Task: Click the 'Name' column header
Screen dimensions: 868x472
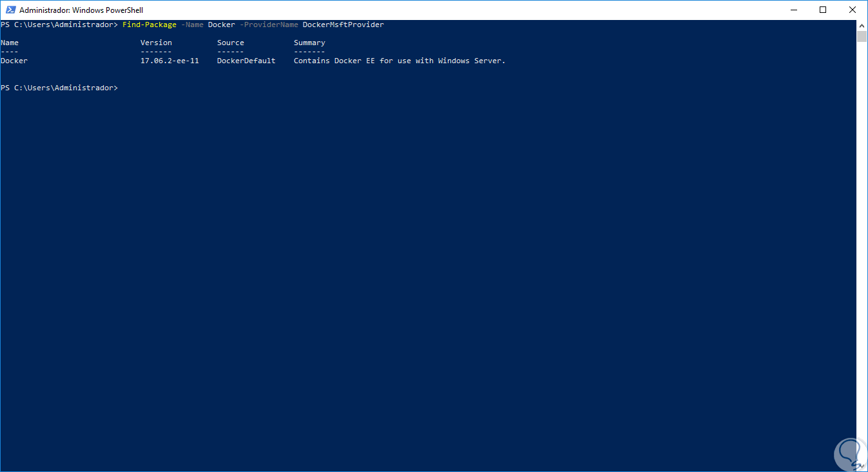Action: click(x=10, y=43)
